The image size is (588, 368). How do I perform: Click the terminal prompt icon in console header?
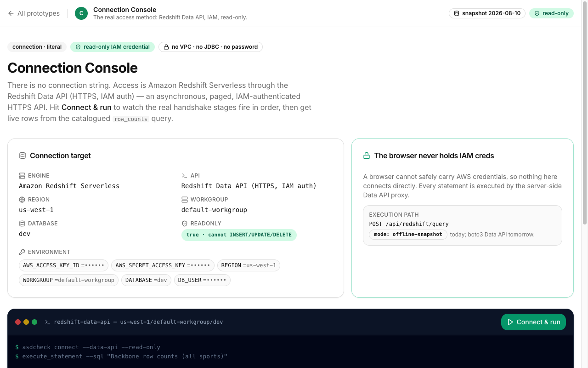[x=48, y=322]
